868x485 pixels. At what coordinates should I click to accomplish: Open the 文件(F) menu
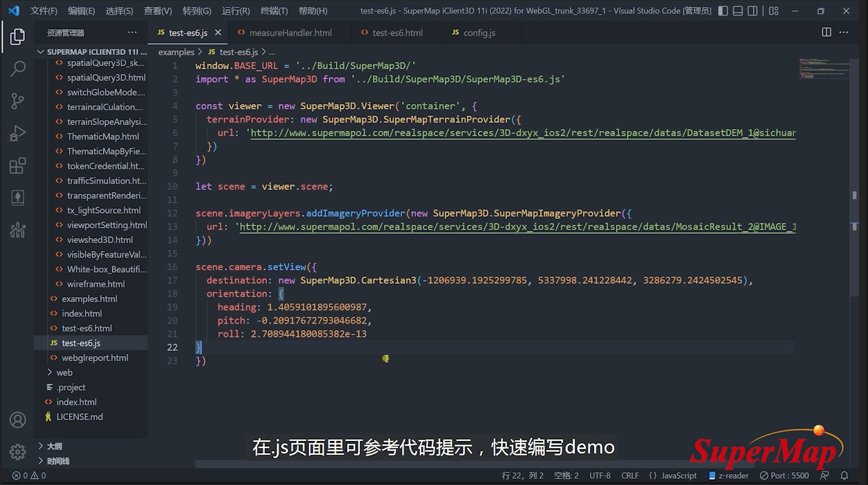click(44, 11)
